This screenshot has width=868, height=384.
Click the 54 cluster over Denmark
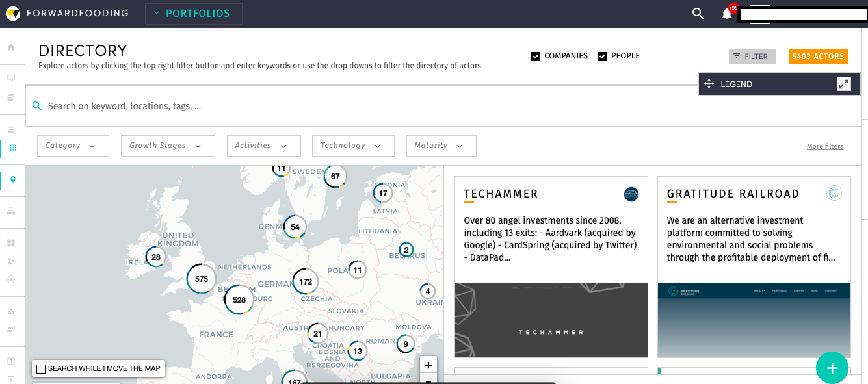click(295, 227)
